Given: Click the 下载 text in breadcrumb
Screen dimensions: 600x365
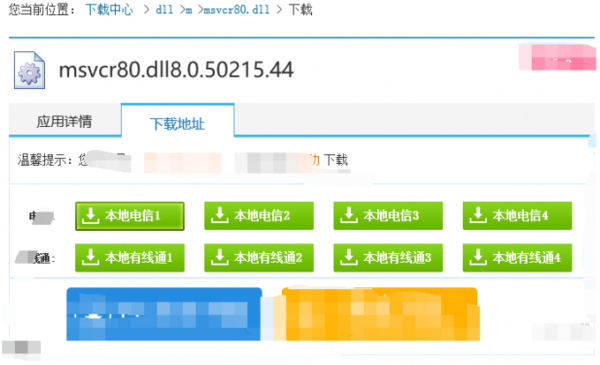Looking at the screenshot, I should click(300, 10).
